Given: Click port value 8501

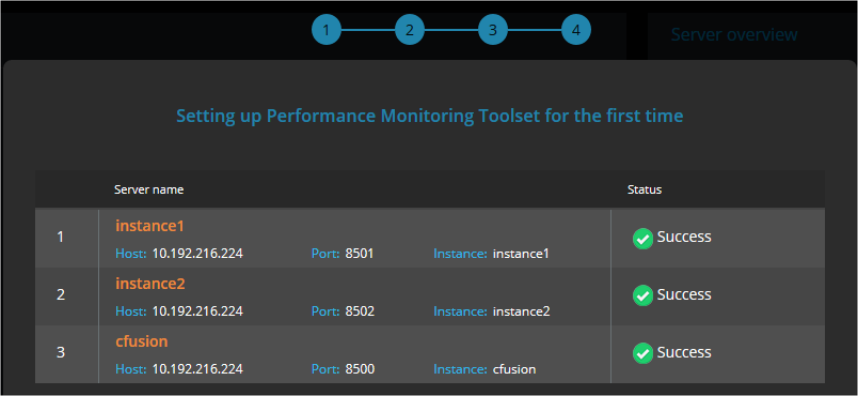Looking at the screenshot, I should coord(360,254).
